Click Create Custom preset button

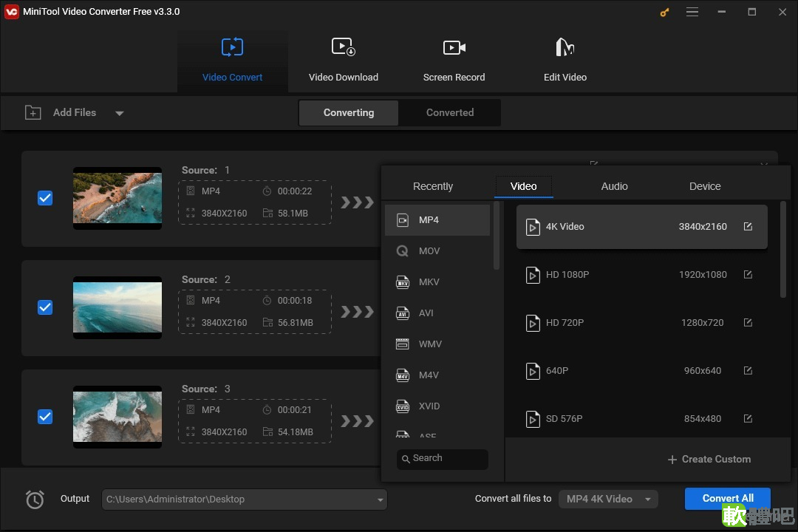(709, 459)
